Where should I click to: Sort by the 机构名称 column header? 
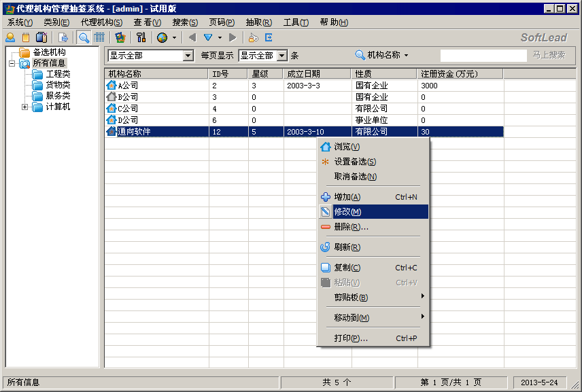pyautogui.click(x=156, y=74)
